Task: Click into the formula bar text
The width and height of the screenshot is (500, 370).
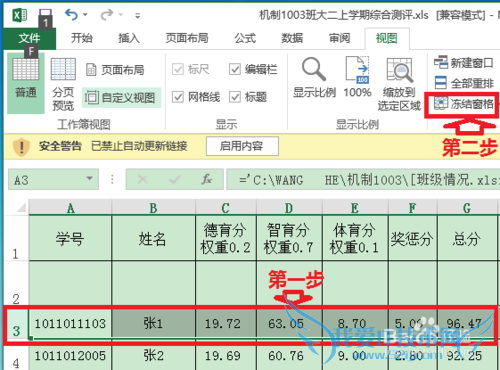Action: coord(363,180)
